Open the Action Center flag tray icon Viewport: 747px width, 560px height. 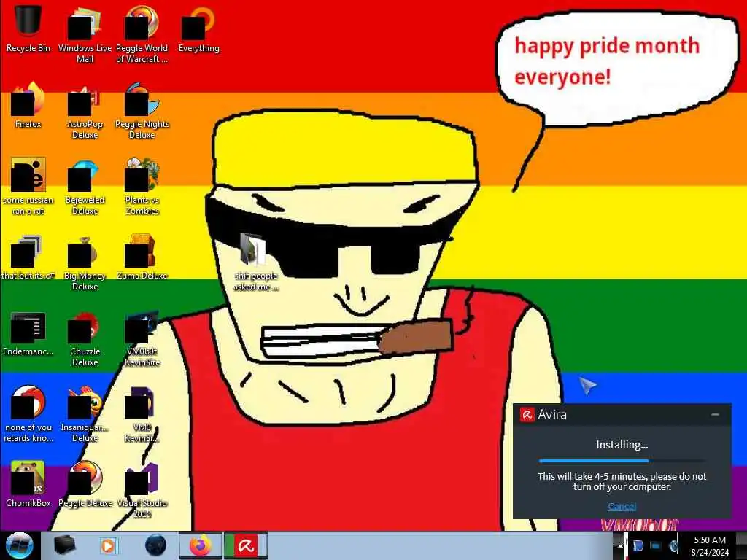(x=638, y=545)
